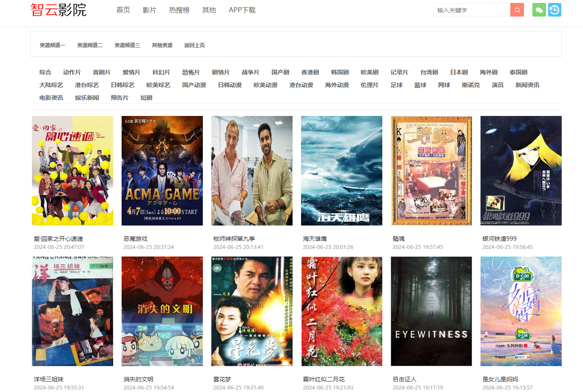Filter by 科幻片 category
The width and height of the screenshot is (583, 392).
click(161, 72)
